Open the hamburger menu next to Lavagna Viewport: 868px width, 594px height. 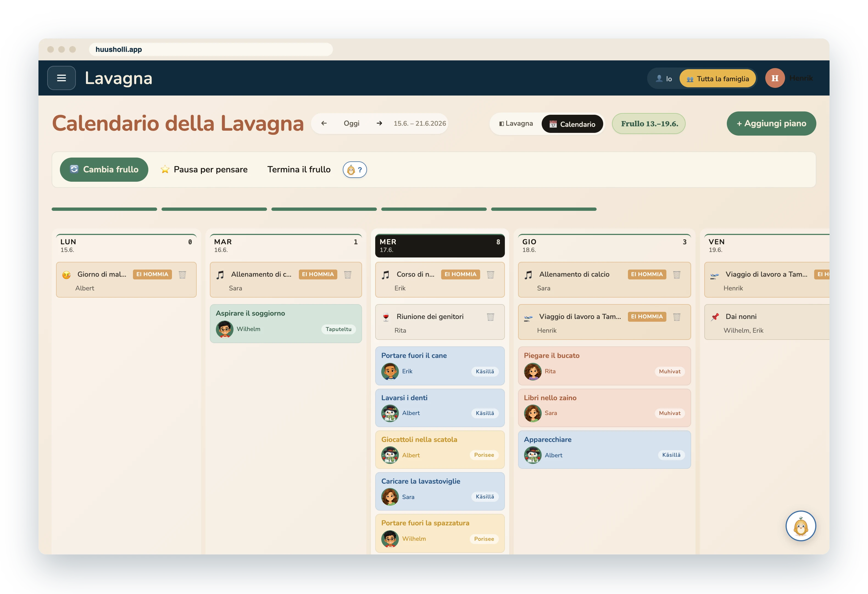tap(61, 78)
